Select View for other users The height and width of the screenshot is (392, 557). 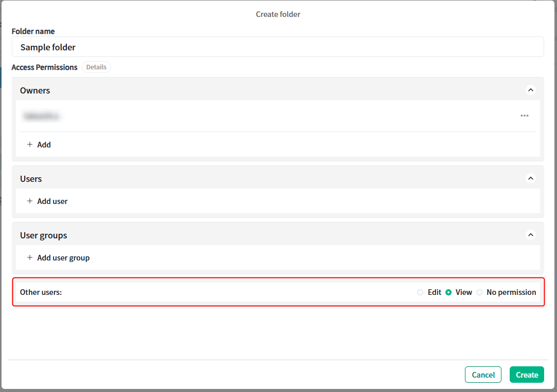448,292
